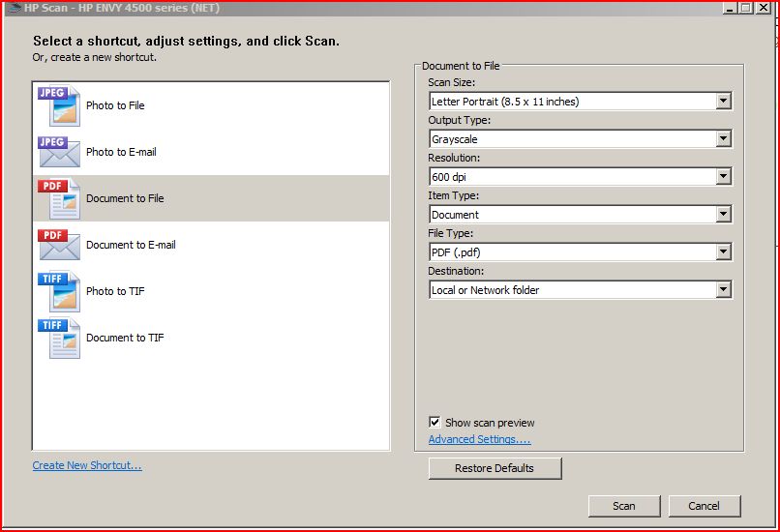Select the Document to E-mail shortcut label
780x532 pixels.
[x=131, y=246]
